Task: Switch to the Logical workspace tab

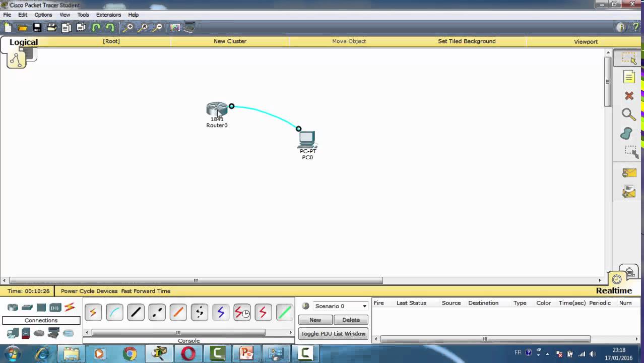Action: 23,42
